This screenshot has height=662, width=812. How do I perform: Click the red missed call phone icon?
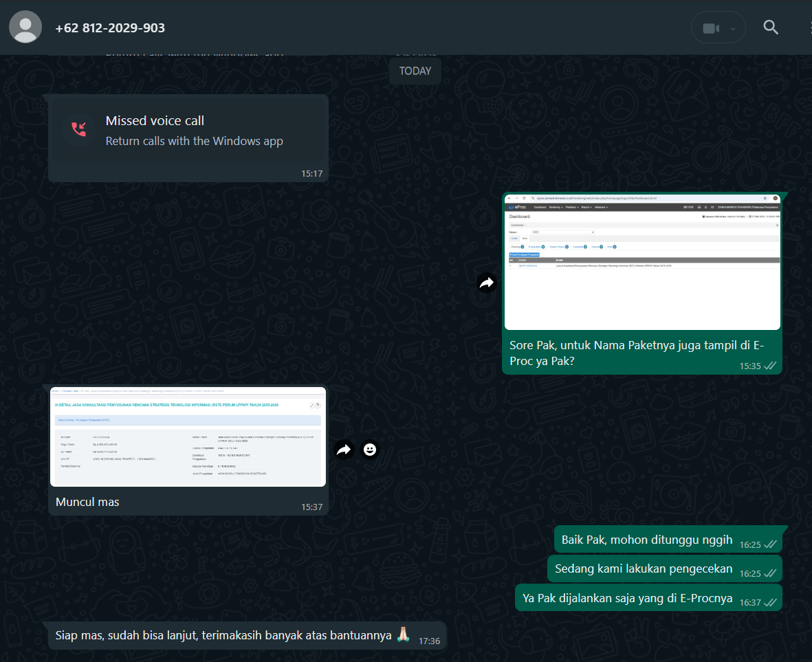coord(78,129)
